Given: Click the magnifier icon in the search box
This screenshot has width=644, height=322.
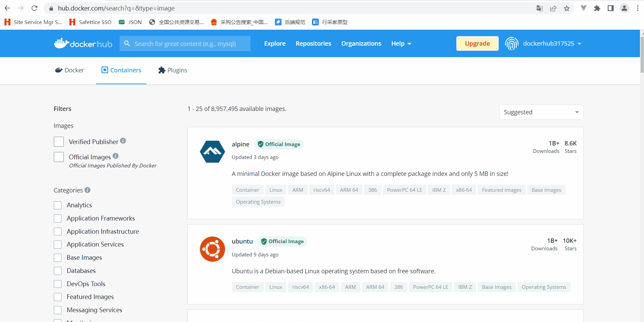Looking at the screenshot, I should coord(127,44).
